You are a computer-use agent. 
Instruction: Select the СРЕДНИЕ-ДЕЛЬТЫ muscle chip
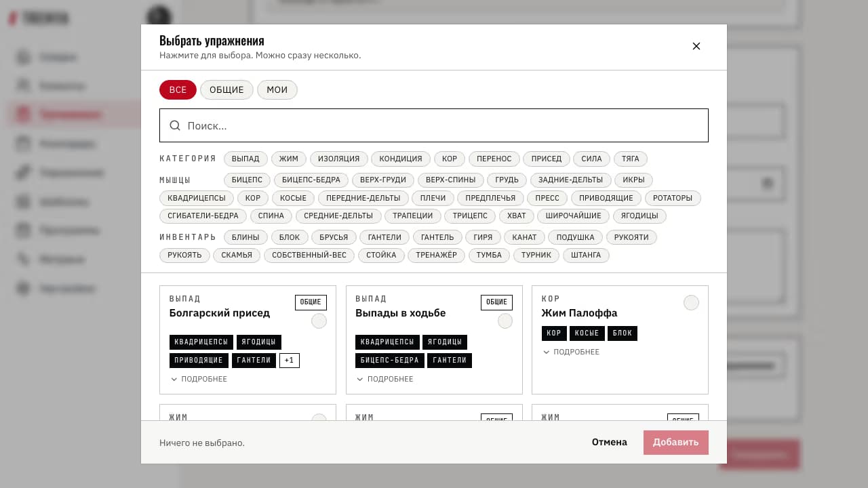(x=338, y=216)
